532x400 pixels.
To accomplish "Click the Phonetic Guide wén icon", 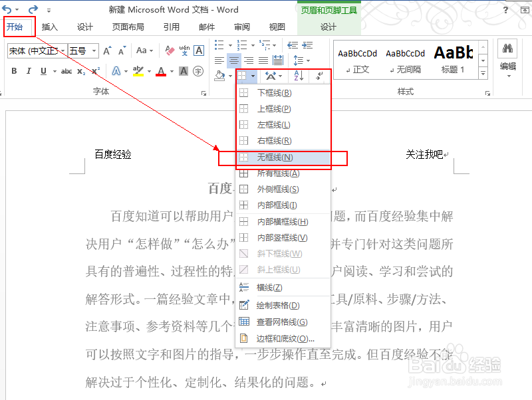I will pos(184,51).
